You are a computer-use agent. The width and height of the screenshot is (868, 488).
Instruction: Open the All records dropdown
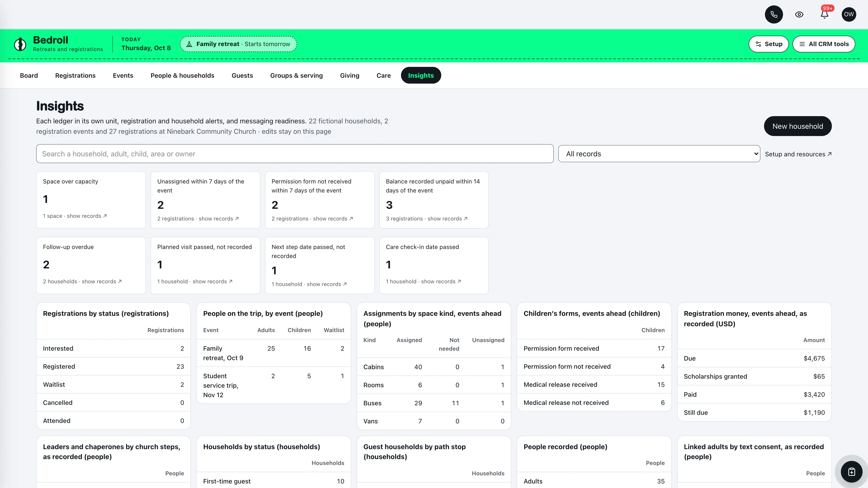coord(659,154)
